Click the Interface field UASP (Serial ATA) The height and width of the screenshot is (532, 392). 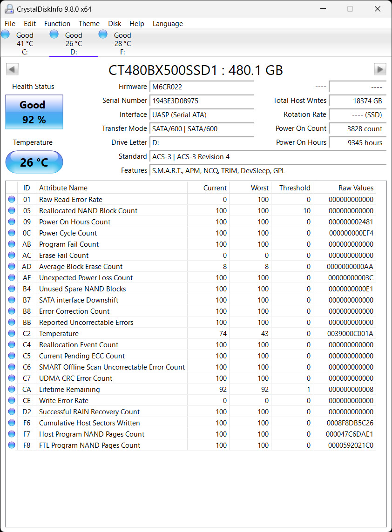click(x=202, y=114)
